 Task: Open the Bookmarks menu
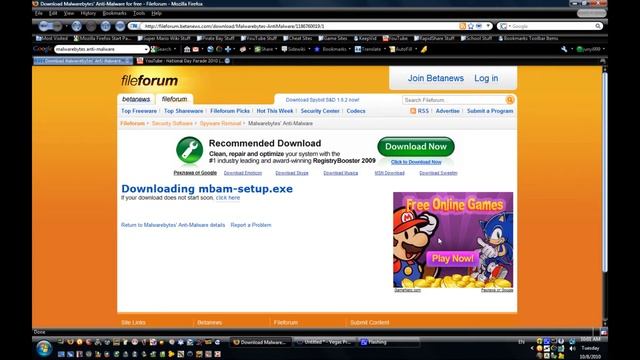pyautogui.click(x=114, y=13)
